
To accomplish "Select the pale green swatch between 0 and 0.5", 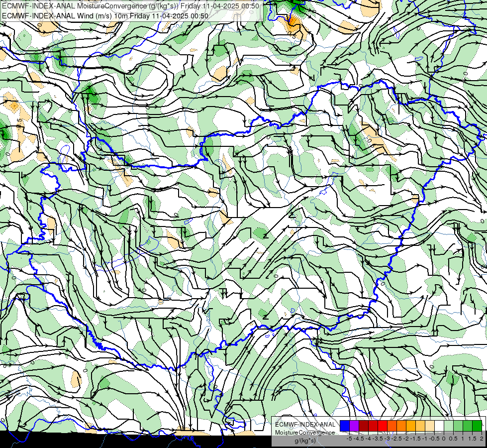I will pyautogui.click(x=449, y=426).
